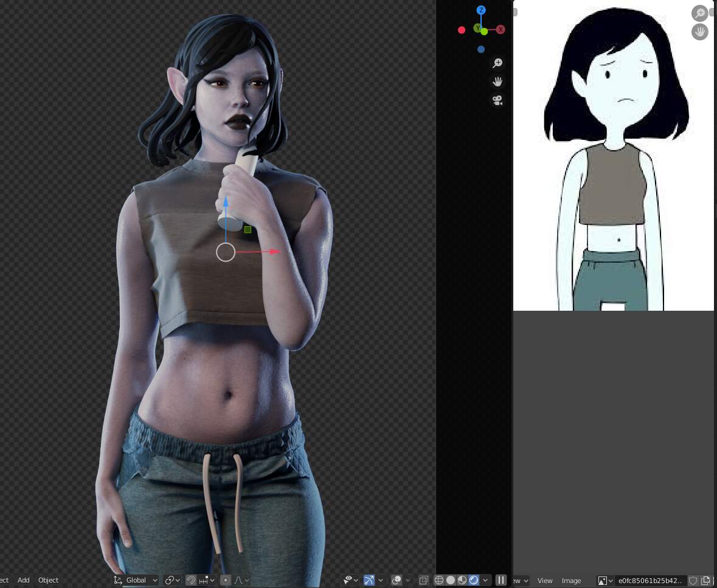Expand the gizmo options dropdown arrow
The width and height of the screenshot is (717, 588).
pos(381,580)
